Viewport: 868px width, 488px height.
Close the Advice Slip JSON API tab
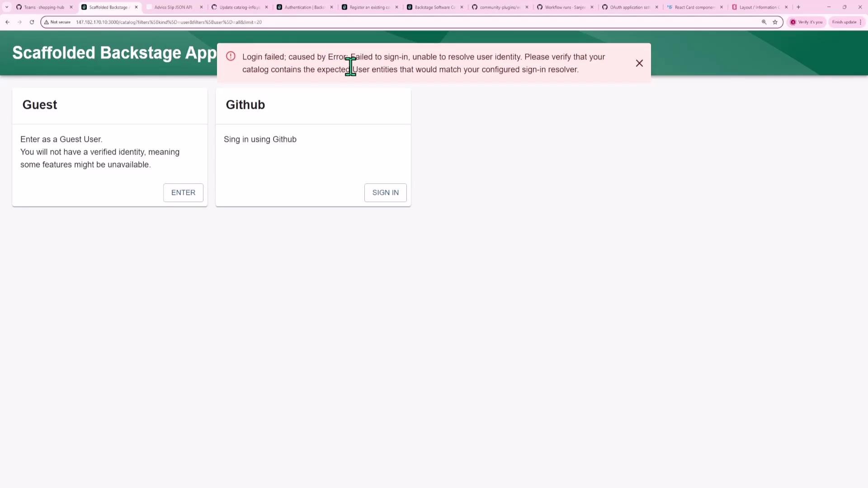point(201,7)
